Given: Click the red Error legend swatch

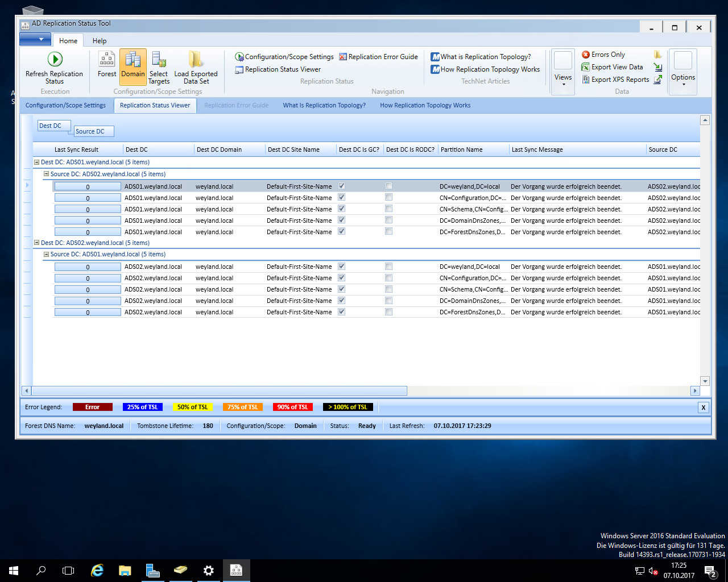Looking at the screenshot, I should point(92,407).
